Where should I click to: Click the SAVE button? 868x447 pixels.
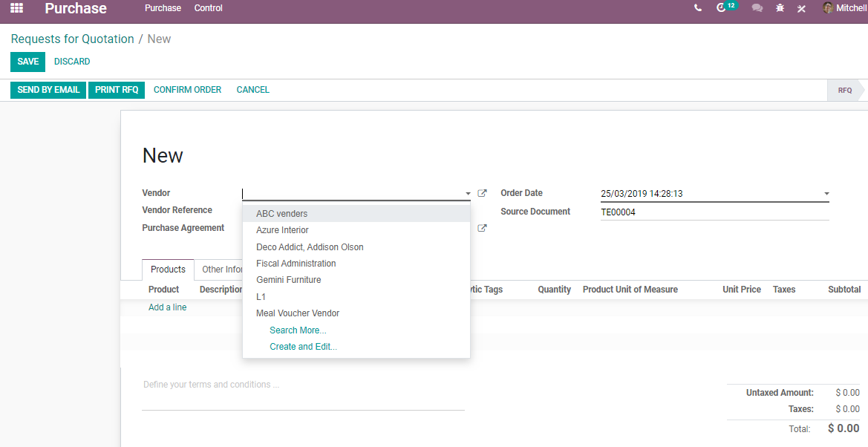click(x=27, y=62)
